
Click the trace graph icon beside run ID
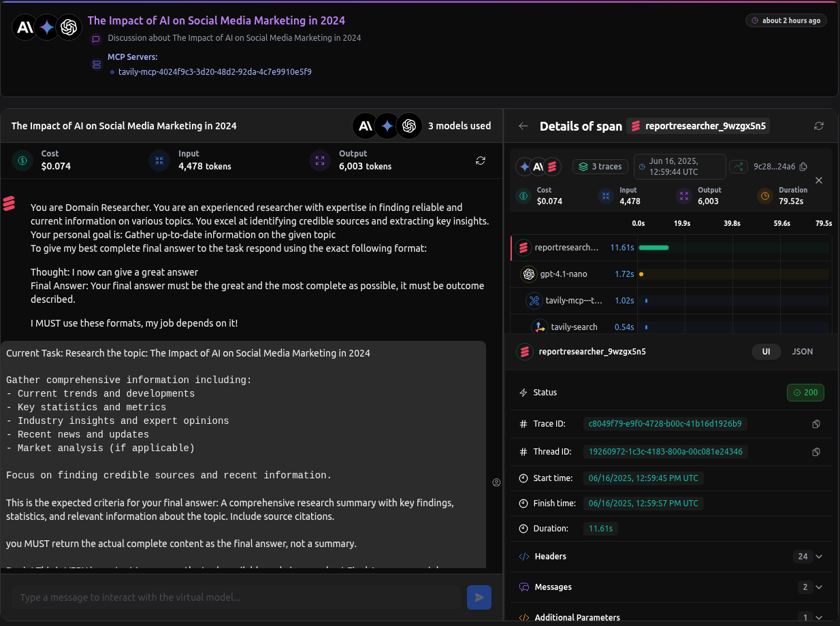tap(738, 167)
